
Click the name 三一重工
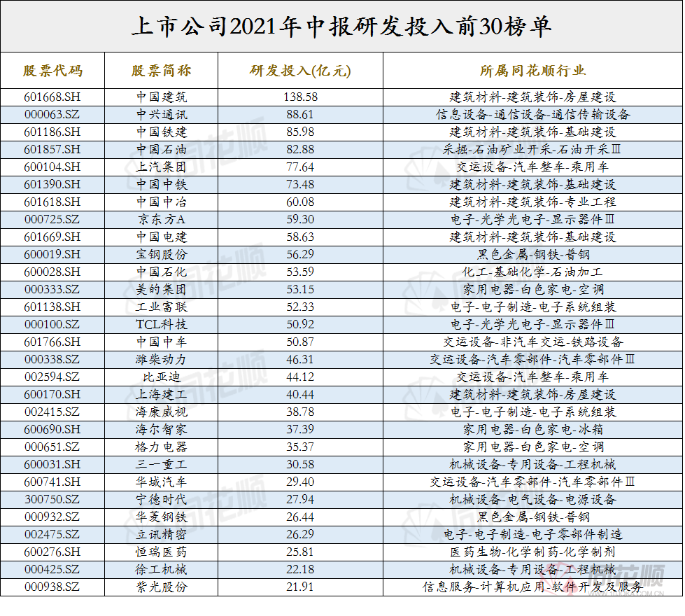tap(161, 464)
